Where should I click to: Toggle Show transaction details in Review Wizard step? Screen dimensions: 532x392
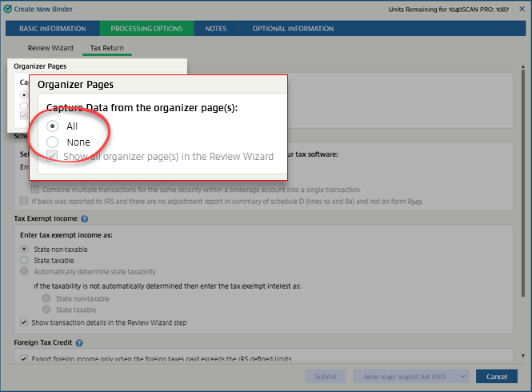pos(24,322)
